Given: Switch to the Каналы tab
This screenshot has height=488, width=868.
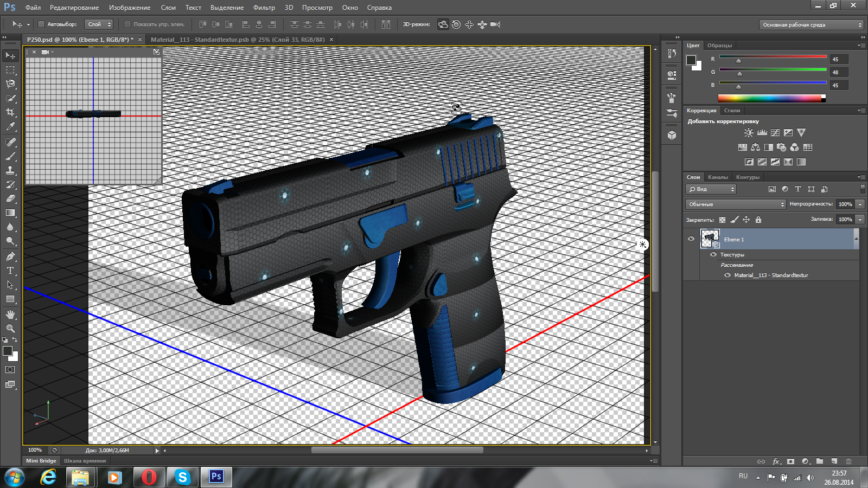Looking at the screenshot, I should tap(718, 177).
